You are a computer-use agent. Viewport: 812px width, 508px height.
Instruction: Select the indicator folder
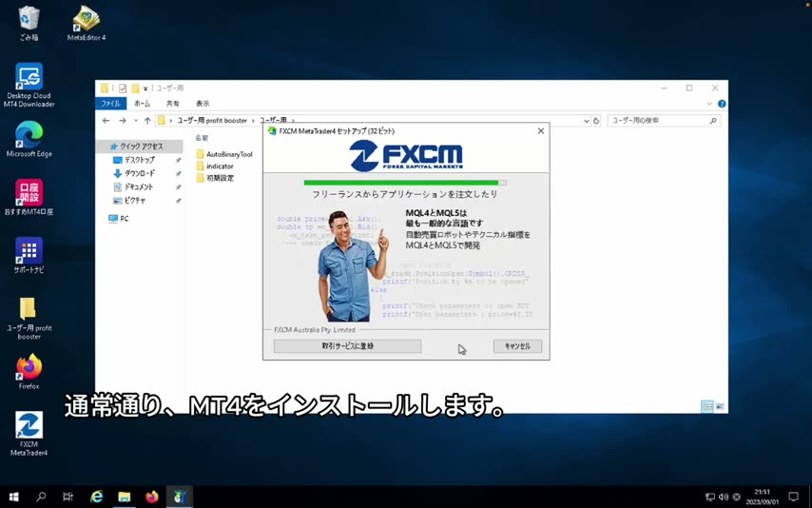215,166
